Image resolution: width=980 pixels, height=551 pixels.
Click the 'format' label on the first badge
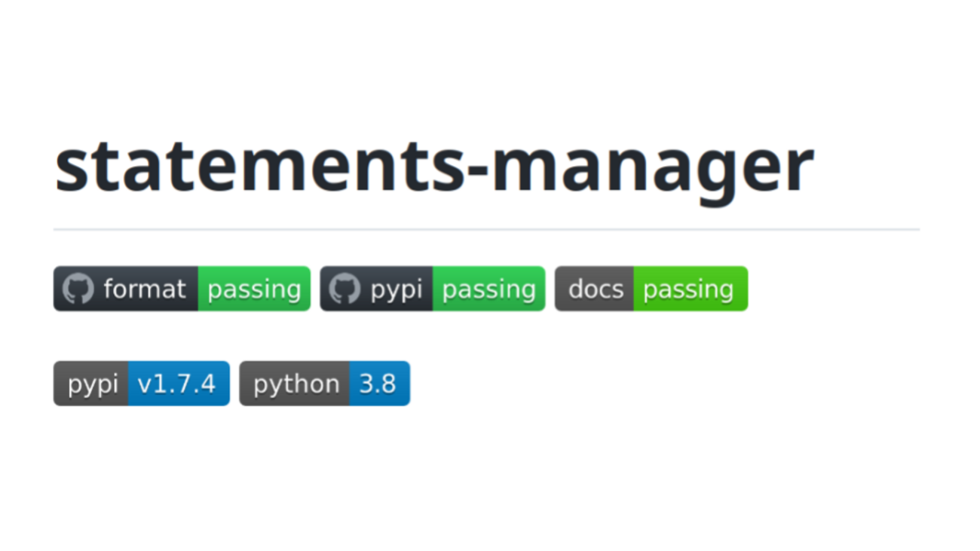tap(145, 289)
